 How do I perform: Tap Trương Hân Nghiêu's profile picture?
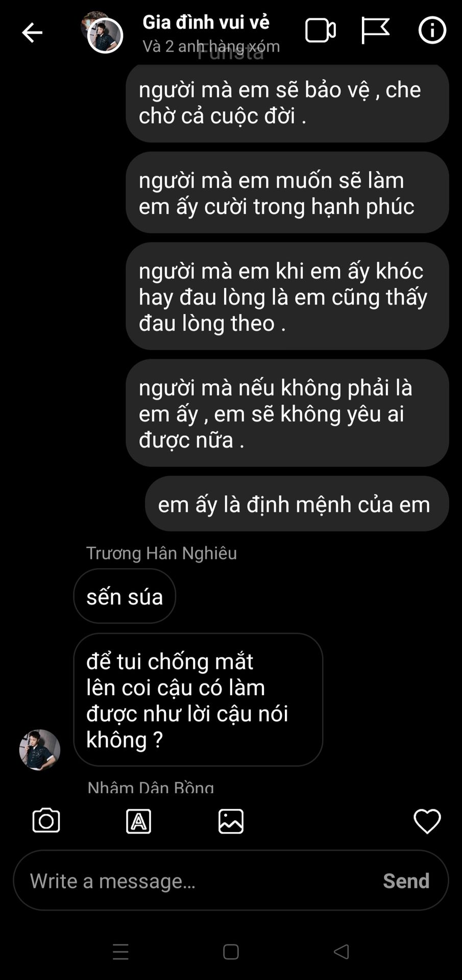click(x=40, y=750)
